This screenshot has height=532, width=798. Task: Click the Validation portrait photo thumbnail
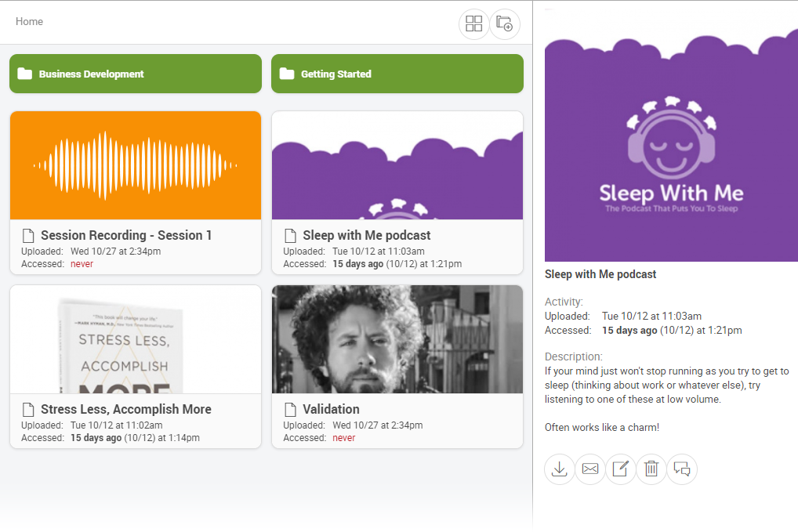click(397, 339)
